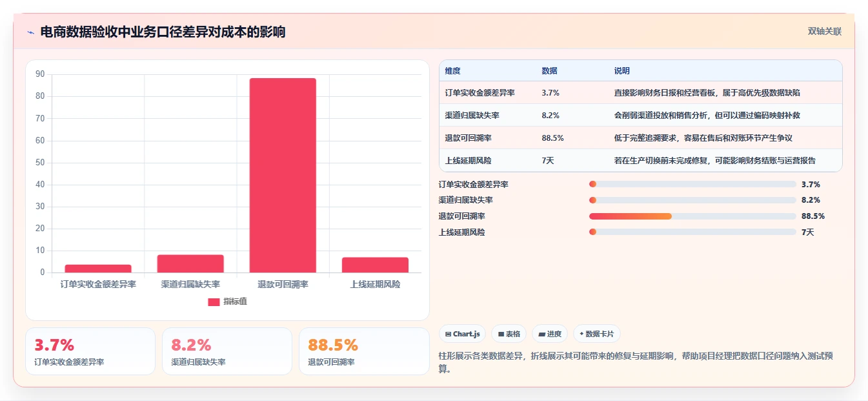868x401 pixels.
Task: Click the 双轴关联 label in header
Action: (824, 31)
